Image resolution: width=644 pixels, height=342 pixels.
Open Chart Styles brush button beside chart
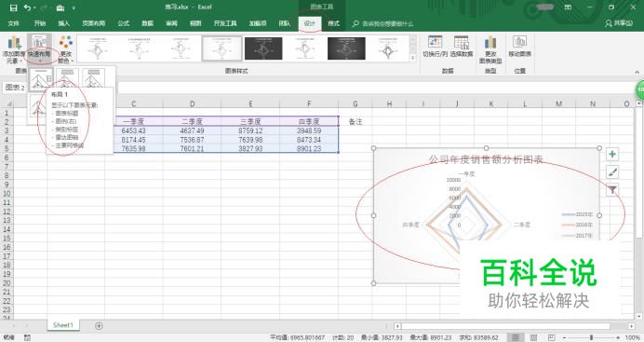pyautogui.click(x=612, y=172)
